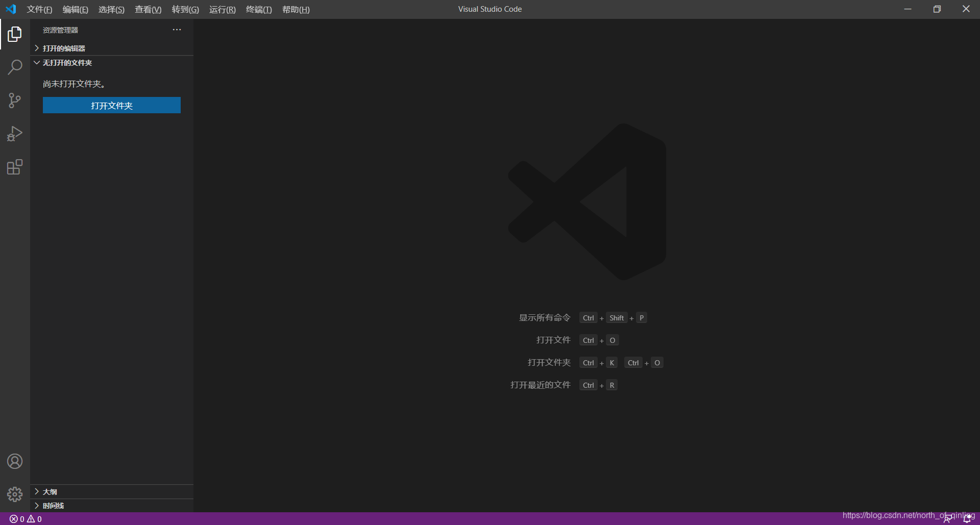Screen dimensions: 980x525
Task: Click the errors count icon in status bar
Action: click(17, 519)
